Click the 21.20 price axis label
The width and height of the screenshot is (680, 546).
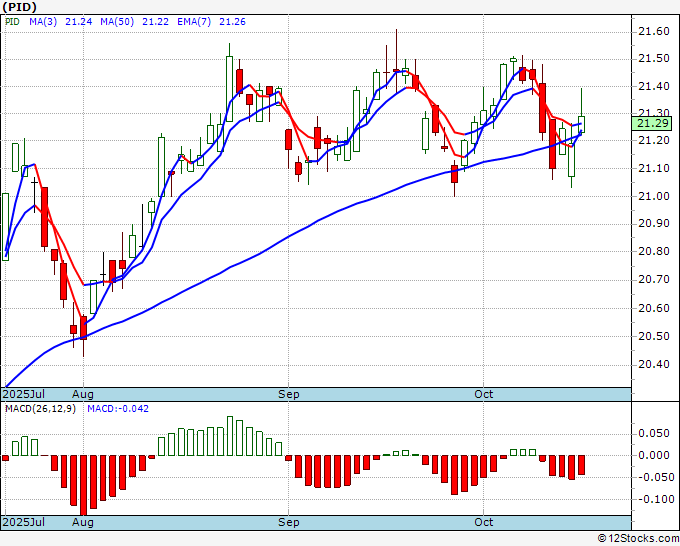pyautogui.click(x=654, y=141)
